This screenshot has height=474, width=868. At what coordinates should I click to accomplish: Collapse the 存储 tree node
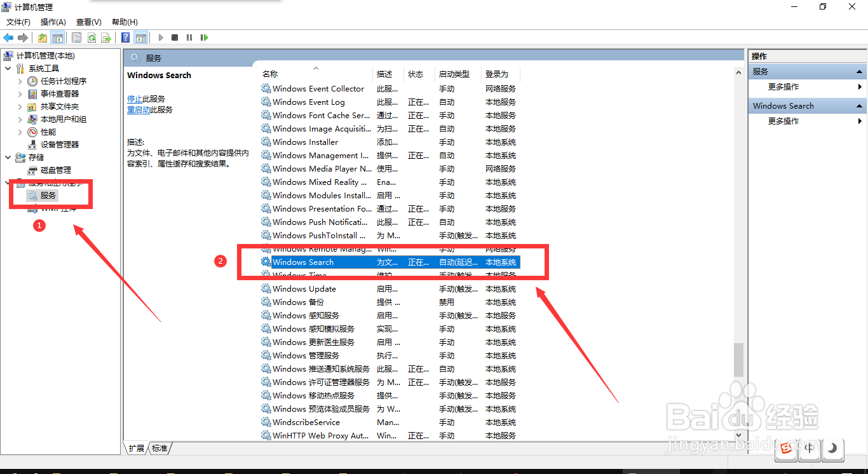pyautogui.click(x=8, y=158)
